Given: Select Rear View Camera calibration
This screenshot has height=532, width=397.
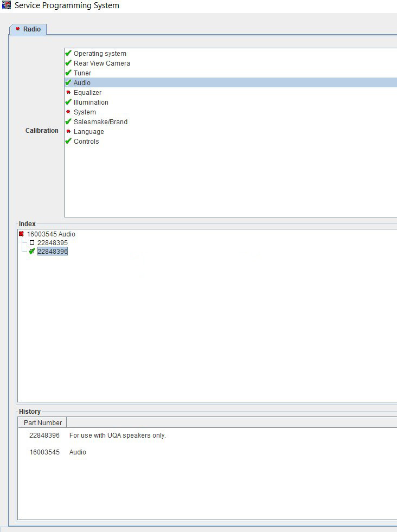Looking at the screenshot, I should point(230,63).
